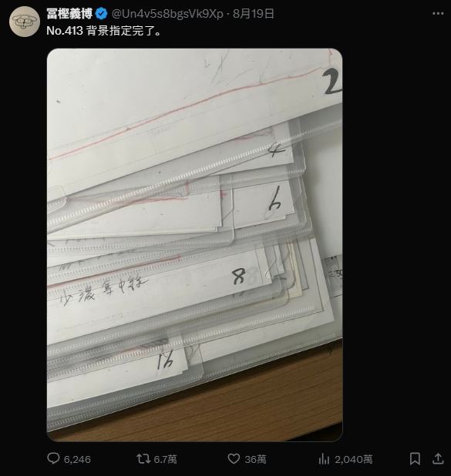Viewport: 451px width, 476px height.
Task: Click the 6,246 replies count
Action: (x=77, y=459)
